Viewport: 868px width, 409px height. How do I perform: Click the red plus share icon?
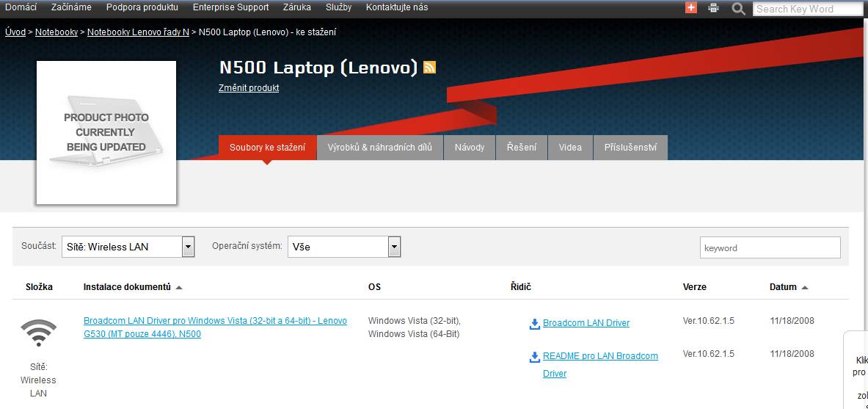(691, 8)
